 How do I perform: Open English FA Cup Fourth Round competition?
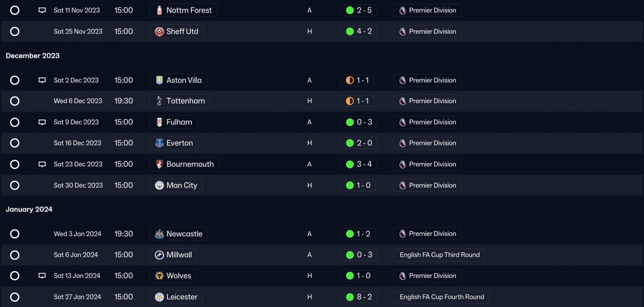coord(441,297)
